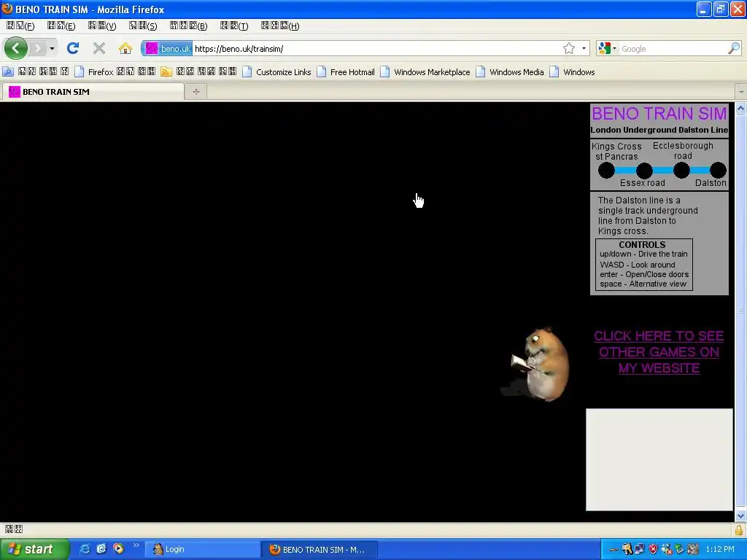This screenshot has height=560, width=747.
Task: Click the page scrollbar up arrow
Action: coord(740,109)
